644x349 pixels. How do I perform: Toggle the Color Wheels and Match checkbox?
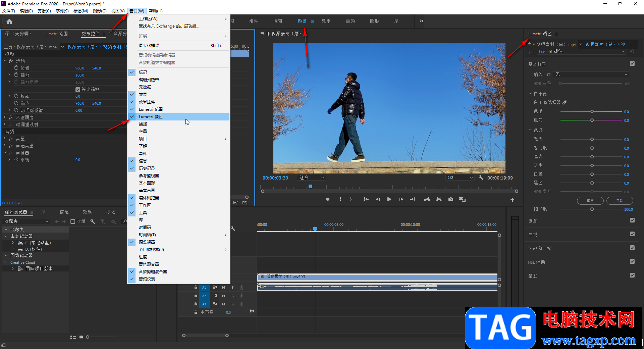[x=632, y=248]
